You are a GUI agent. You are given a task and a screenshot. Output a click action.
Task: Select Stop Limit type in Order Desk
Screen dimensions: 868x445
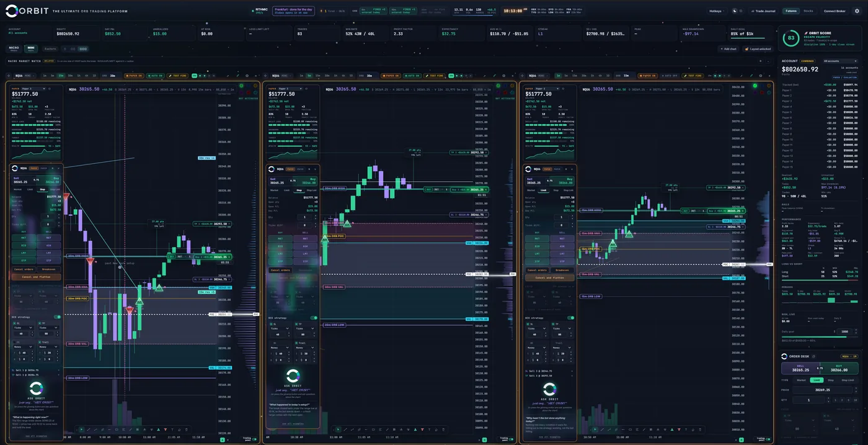(848, 380)
